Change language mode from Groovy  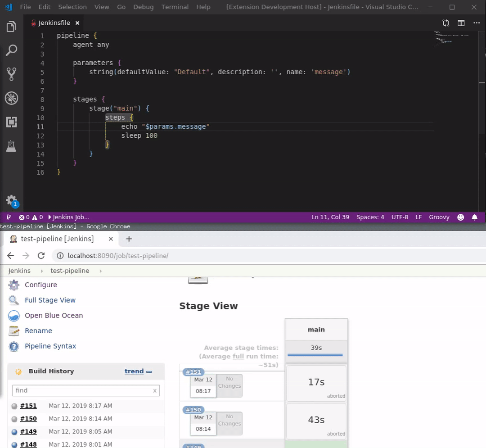(x=439, y=217)
